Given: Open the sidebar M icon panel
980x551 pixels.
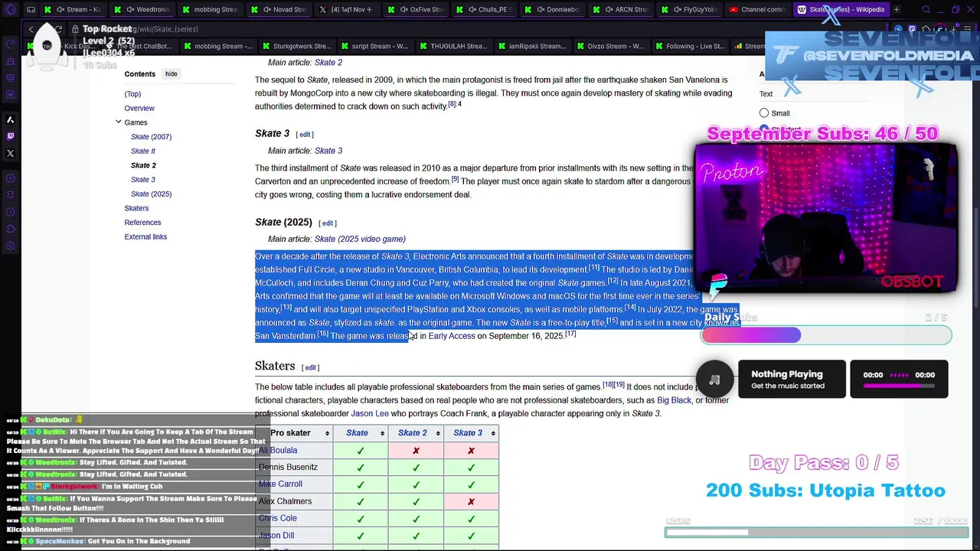Looking at the screenshot, I should point(11,94).
